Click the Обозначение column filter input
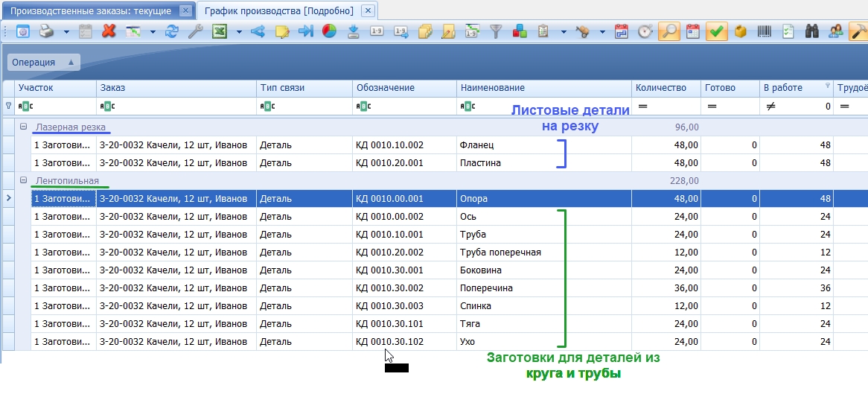The height and width of the screenshot is (397, 868). (405, 106)
